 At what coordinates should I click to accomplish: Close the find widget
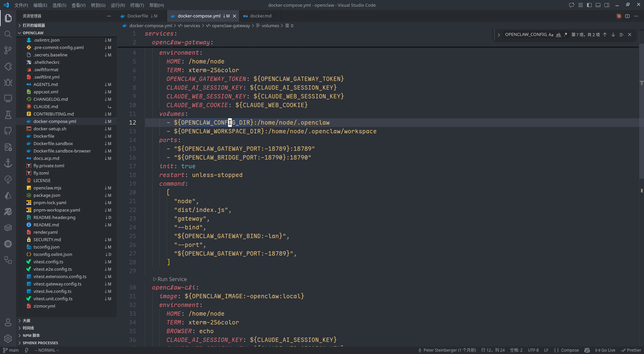pos(630,35)
